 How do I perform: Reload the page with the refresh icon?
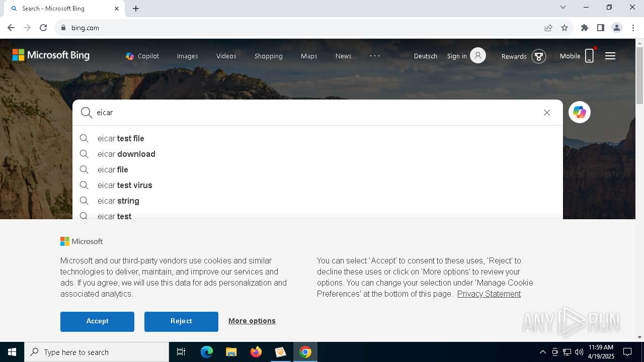pos(43,28)
